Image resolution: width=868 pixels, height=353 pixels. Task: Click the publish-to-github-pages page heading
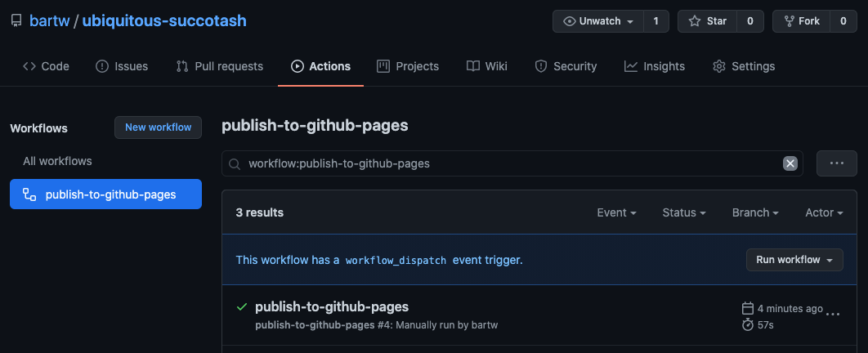click(315, 126)
